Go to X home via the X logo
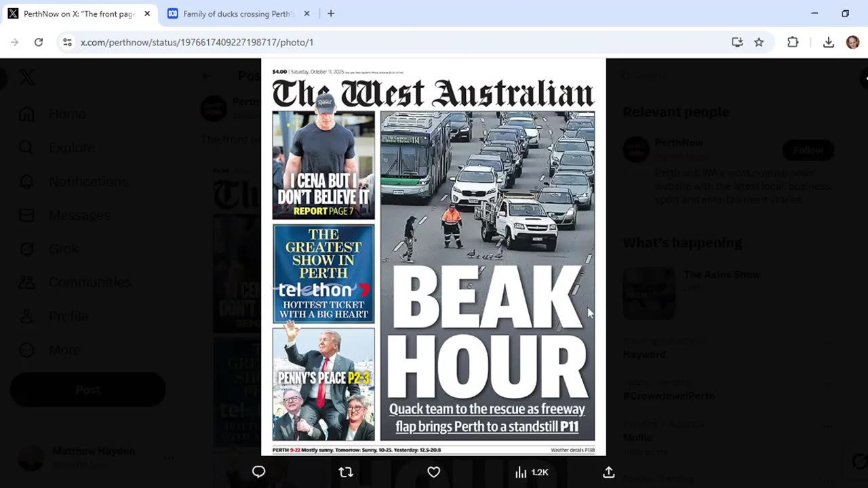Viewport: 868px width, 488px height. 27,77
